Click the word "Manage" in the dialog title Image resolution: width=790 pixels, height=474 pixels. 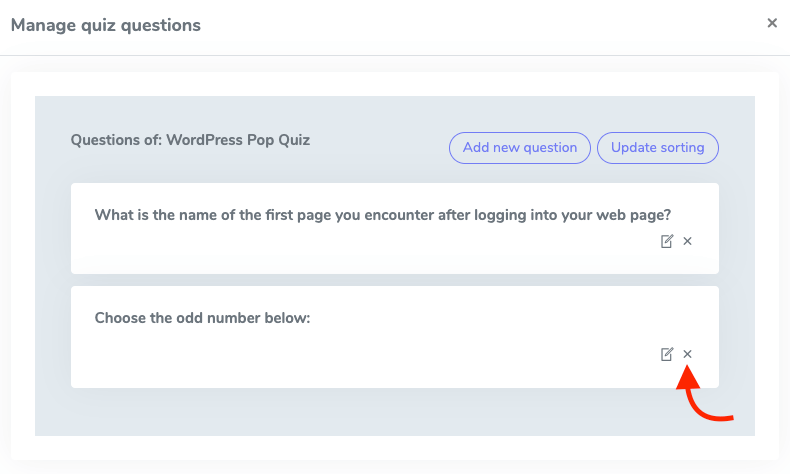tap(43, 25)
